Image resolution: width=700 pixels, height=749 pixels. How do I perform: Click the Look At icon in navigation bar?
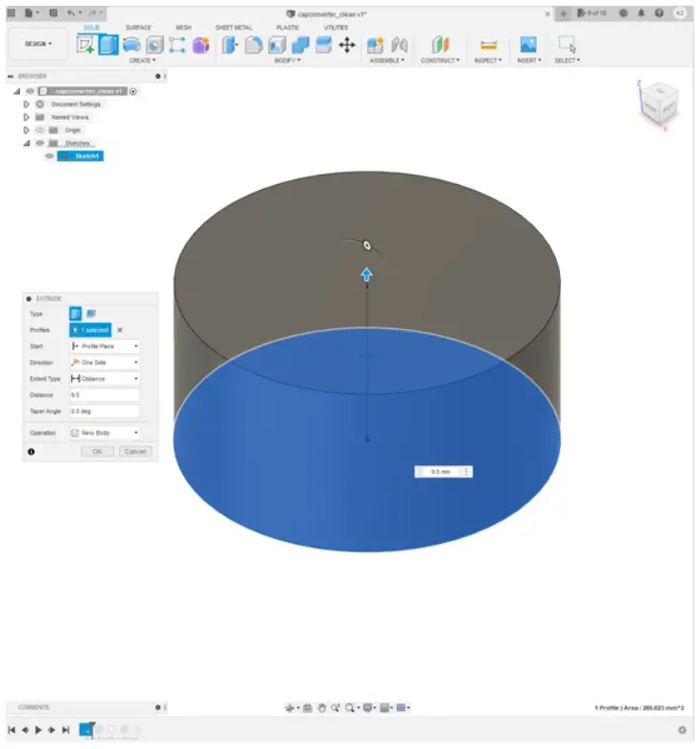click(308, 708)
